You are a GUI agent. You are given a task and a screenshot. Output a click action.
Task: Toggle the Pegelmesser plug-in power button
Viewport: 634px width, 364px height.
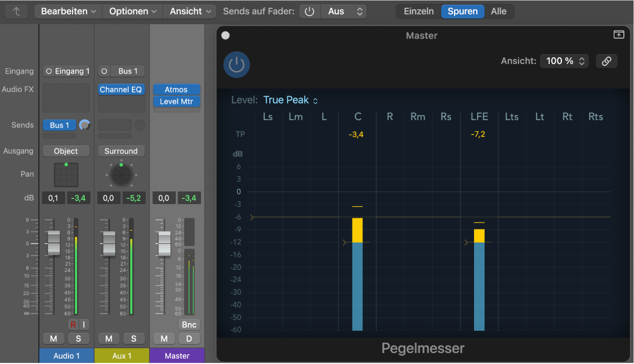coord(237,65)
